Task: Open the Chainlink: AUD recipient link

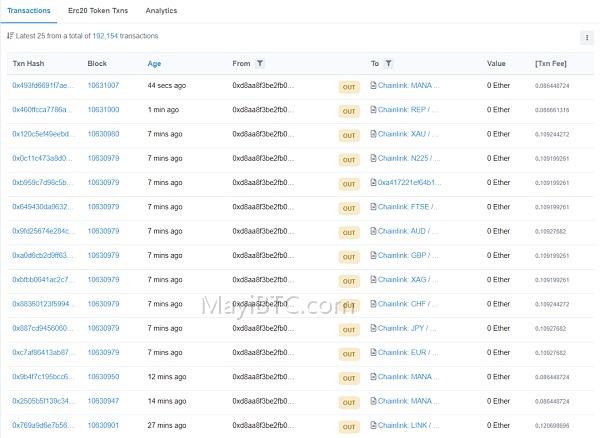Action: coord(408,231)
